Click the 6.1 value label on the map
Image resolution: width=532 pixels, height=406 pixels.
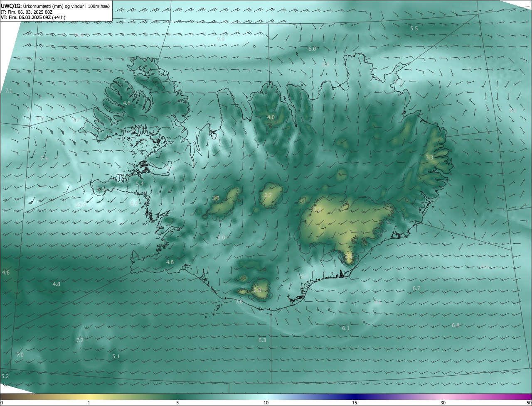pyautogui.click(x=346, y=328)
